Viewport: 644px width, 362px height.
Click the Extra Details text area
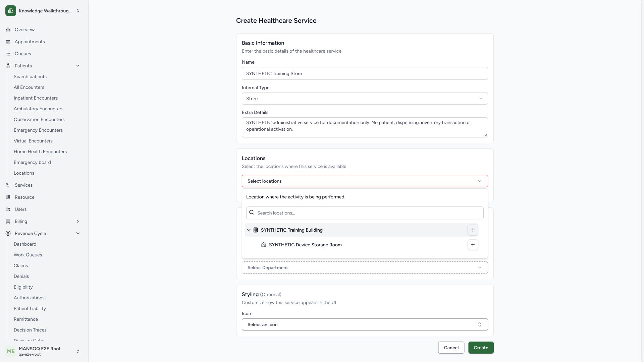tap(365, 127)
